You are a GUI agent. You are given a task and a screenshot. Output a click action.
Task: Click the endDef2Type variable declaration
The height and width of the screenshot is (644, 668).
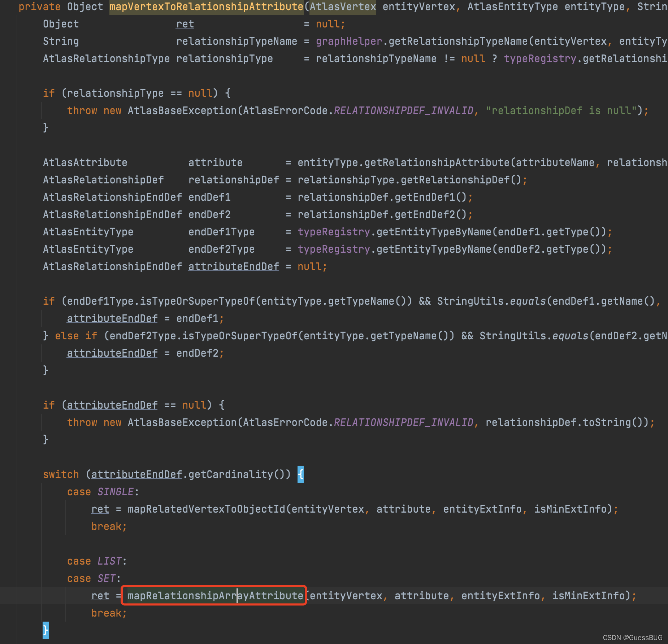[221, 249]
